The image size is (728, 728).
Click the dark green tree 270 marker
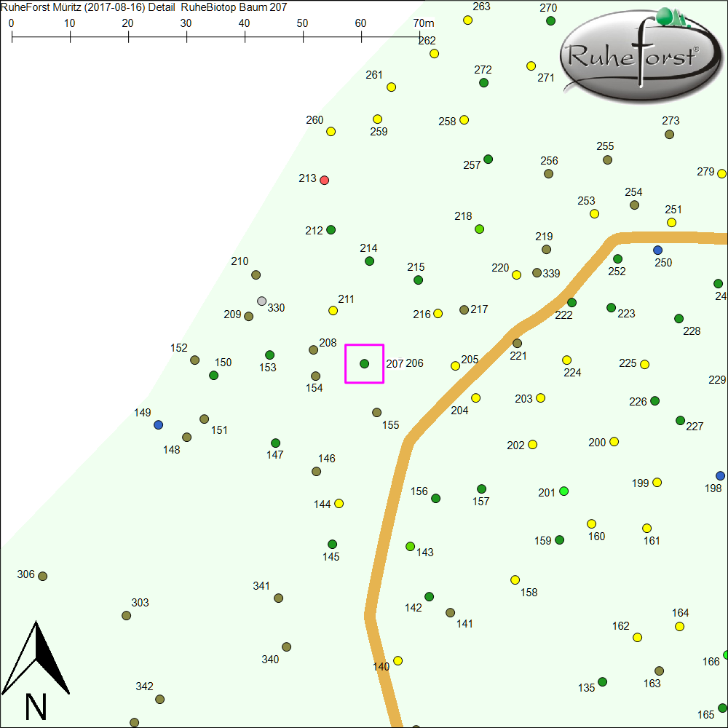551,20
